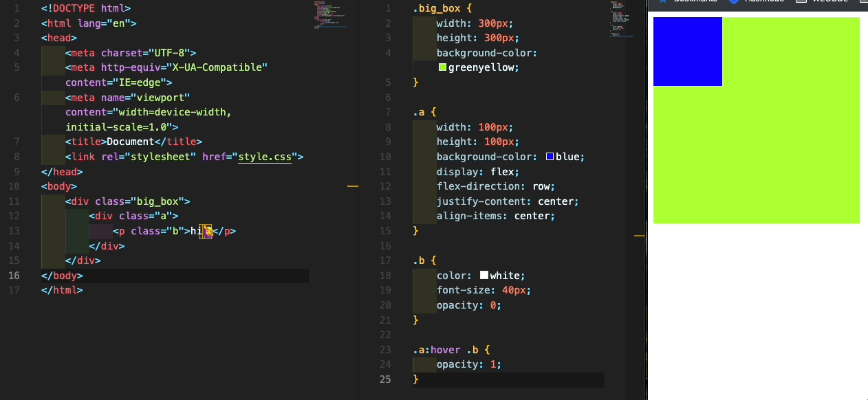This screenshot has height=400, width=868.
Task: Click the name="viewport" meta attribute
Action: [x=145, y=98]
